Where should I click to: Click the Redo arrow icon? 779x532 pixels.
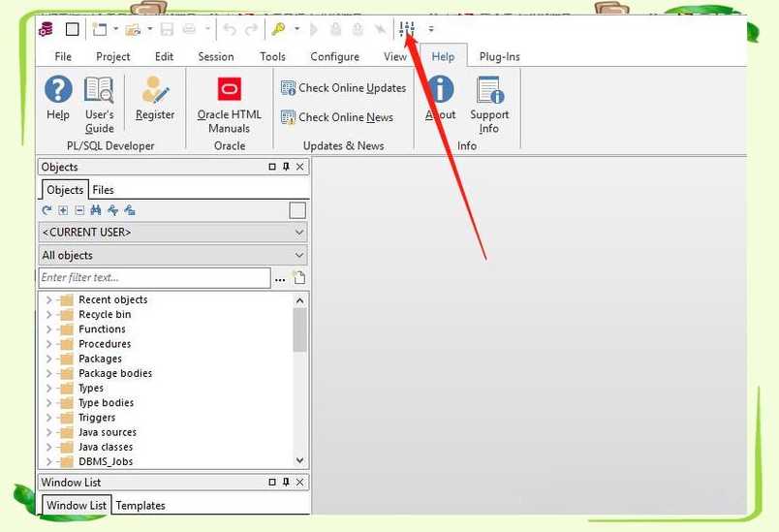(251, 29)
